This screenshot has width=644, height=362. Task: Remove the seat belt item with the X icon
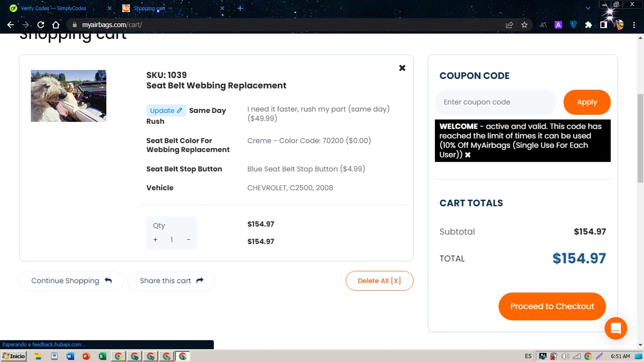click(x=402, y=68)
